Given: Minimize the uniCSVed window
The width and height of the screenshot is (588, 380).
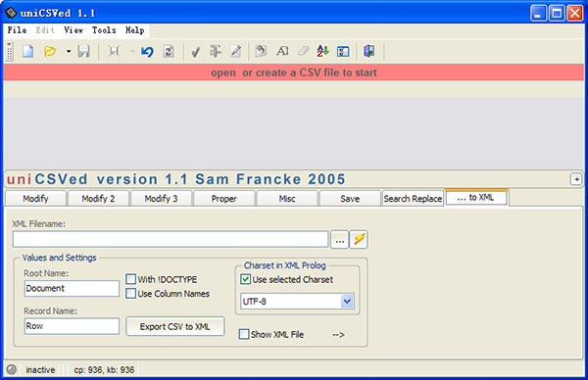Looking at the screenshot, I should [538, 13].
